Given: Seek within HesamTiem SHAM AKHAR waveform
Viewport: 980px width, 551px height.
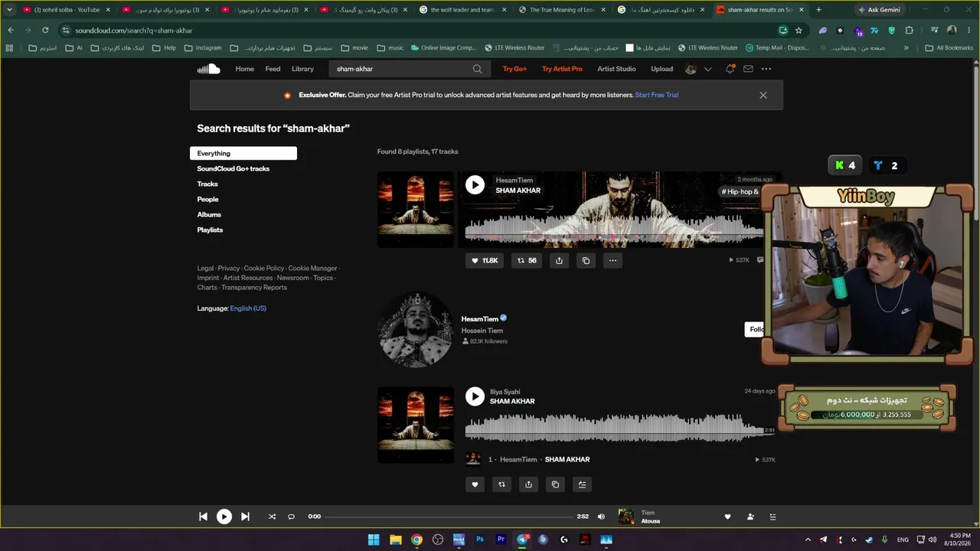Looking at the screenshot, I should (x=614, y=231).
